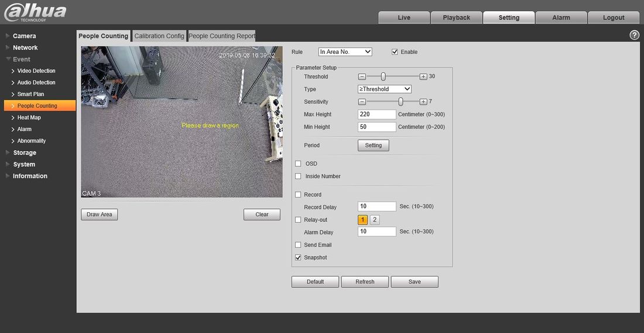Viewport: 644px width, 333px height.
Task: Uncheck the Enable checkbox
Action: click(395, 52)
